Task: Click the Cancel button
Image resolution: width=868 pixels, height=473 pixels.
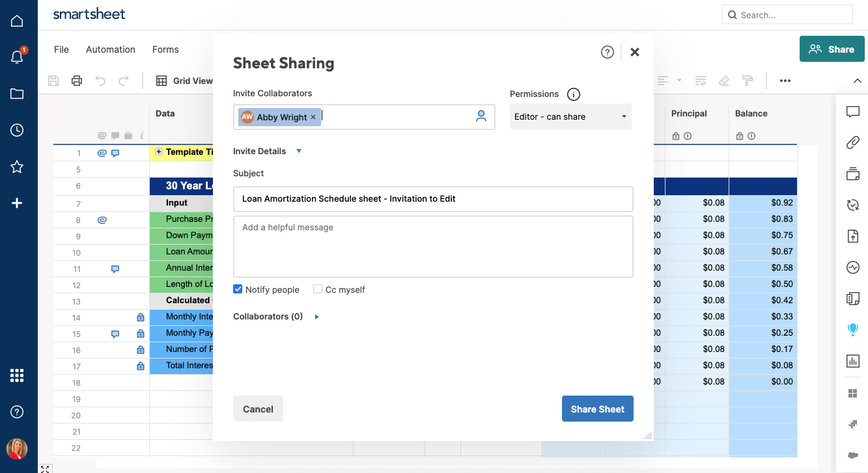Action: tap(258, 409)
